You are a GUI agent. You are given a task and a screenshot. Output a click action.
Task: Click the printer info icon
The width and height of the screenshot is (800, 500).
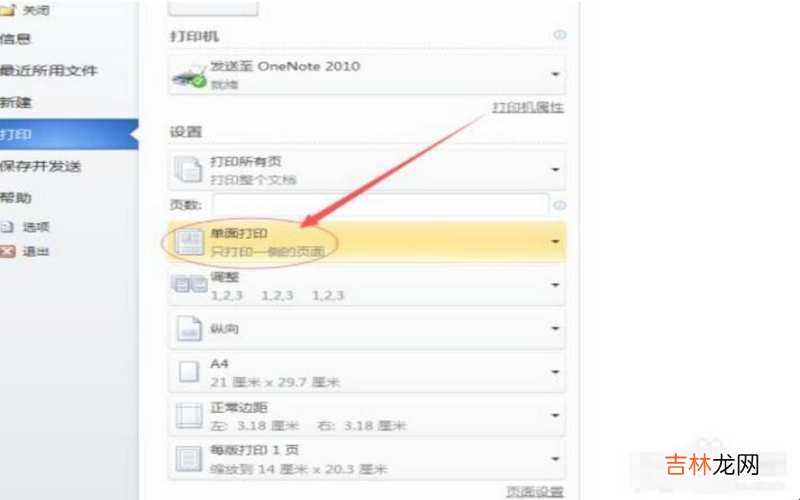click(x=560, y=35)
